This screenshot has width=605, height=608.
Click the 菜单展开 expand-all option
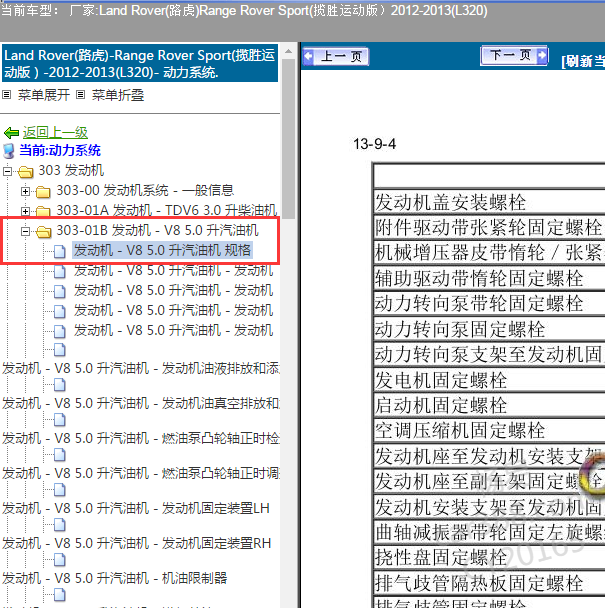click(x=44, y=95)
